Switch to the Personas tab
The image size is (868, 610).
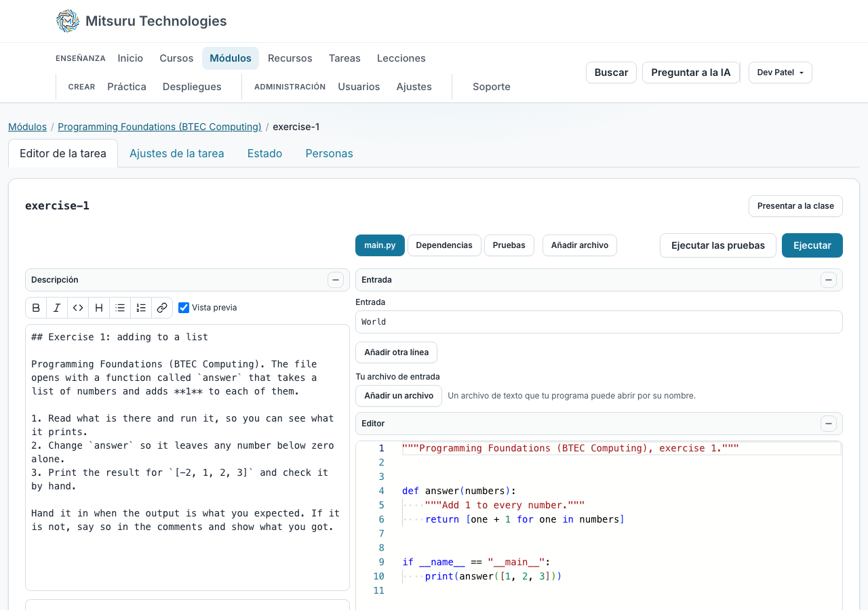click(329, 153)
